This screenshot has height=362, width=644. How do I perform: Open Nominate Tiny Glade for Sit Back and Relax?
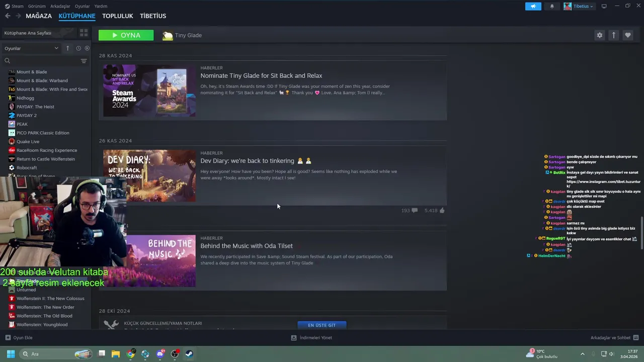pos(261,75)
